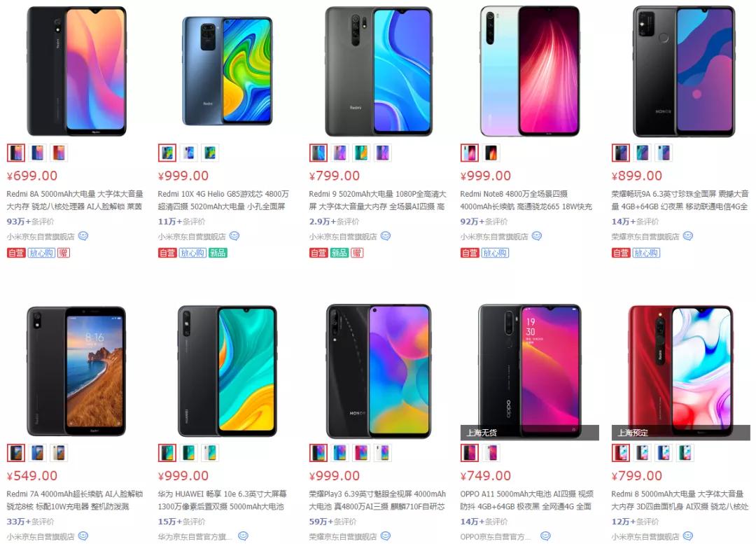Image resolution: width=756 pixels, height=544 pixels.
Task: Open chat icon beside 华为京东自营官方旗 store
Action: pos(244,536)
